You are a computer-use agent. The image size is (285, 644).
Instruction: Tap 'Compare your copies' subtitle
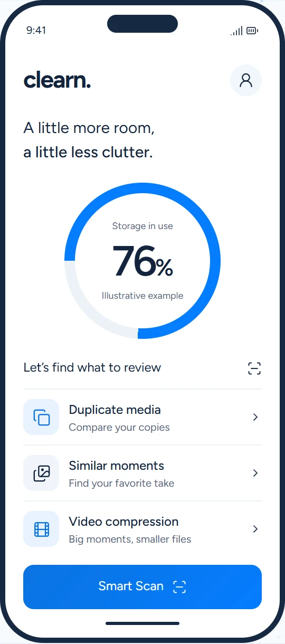(x=119, y=428)
